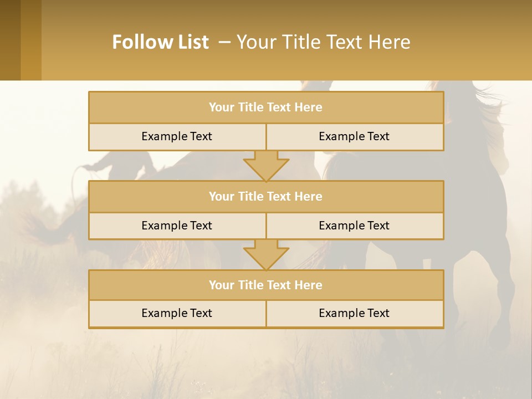Click left 'Example Text' cell in top block
532x399 pixels.
[x=177, y=136]
